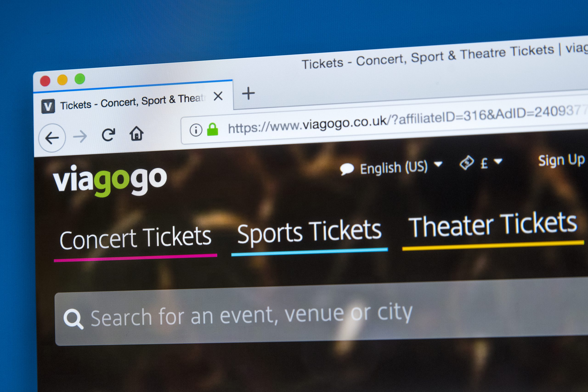Viewport: 588px width, 392px height.
Task: Click the ticket currency icon
Action: (x=466, y=163)
